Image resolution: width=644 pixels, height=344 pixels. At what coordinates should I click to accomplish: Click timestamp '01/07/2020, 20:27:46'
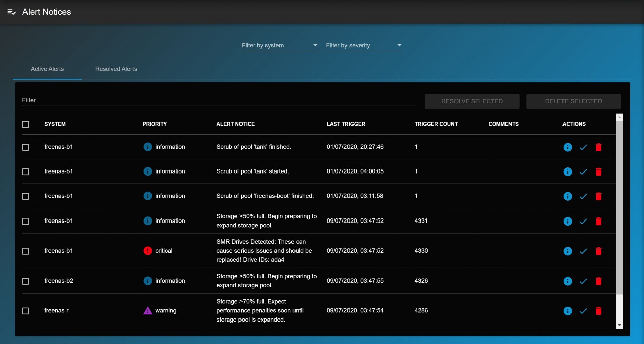[x=355, y=147]
